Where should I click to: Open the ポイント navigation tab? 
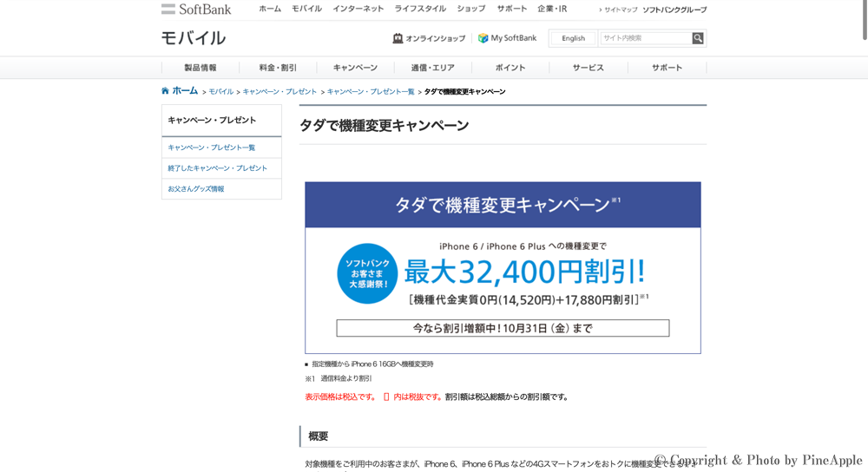click(x=510, y=68)
